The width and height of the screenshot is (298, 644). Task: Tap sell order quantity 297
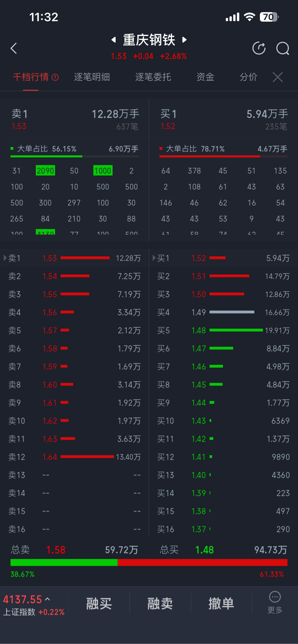(74, 203)
